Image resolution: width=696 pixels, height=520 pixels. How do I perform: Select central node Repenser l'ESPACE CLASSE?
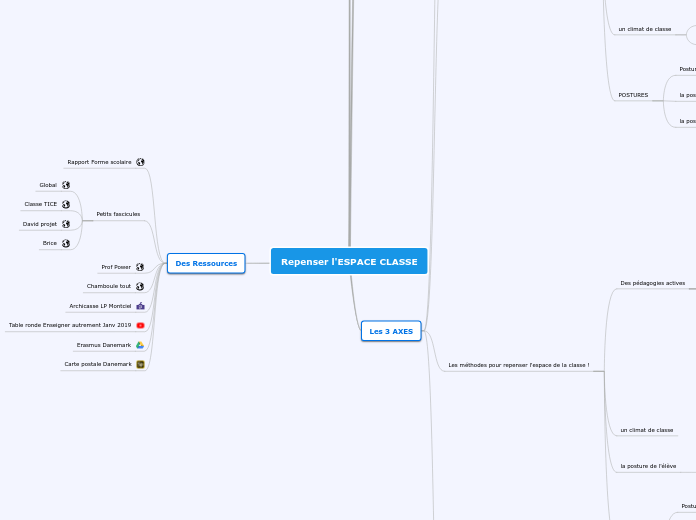pyautogui.click(x=349, y=261)
